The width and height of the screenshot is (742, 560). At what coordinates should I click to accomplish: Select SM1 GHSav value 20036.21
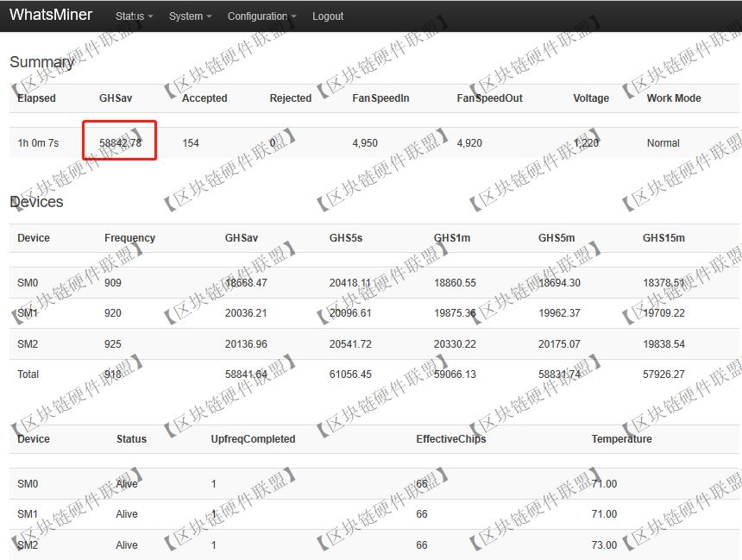point(246,313)
